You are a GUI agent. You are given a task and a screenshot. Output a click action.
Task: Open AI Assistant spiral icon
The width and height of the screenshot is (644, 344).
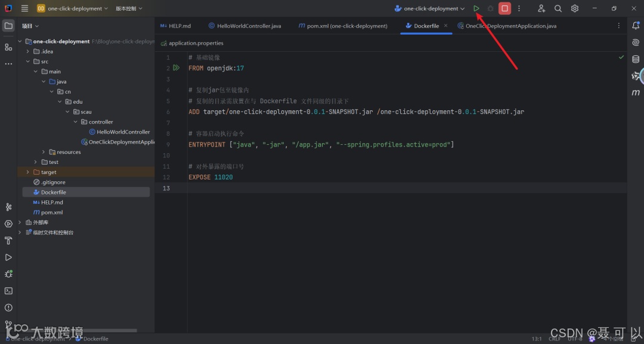636,42
